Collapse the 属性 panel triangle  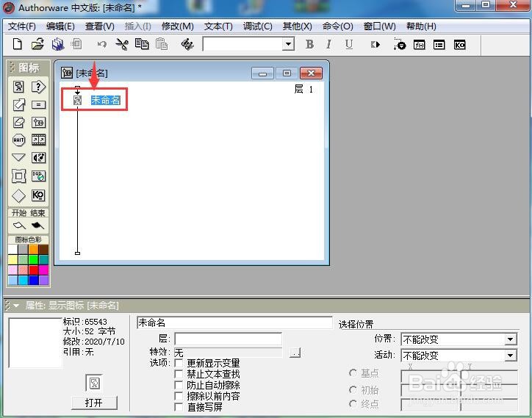[x=15, y=306]
